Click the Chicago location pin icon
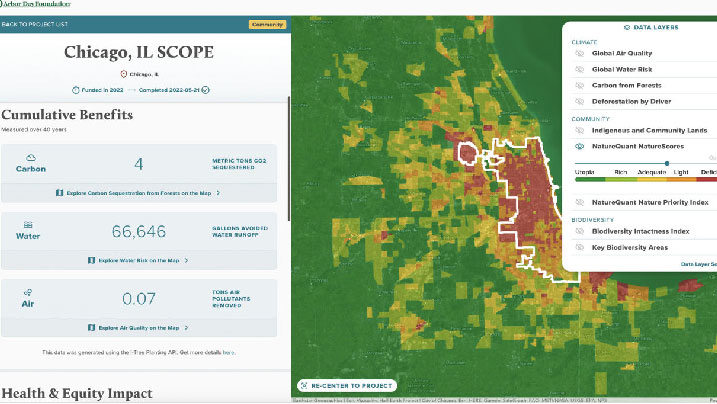This screenshot has width=717, height=404. (x=123, y=74)
